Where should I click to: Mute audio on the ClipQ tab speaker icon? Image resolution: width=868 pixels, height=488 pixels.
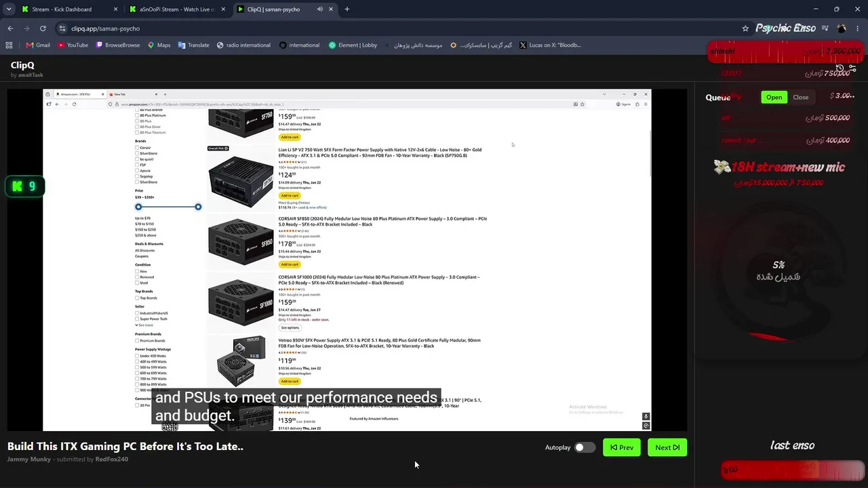pos(320,9)
